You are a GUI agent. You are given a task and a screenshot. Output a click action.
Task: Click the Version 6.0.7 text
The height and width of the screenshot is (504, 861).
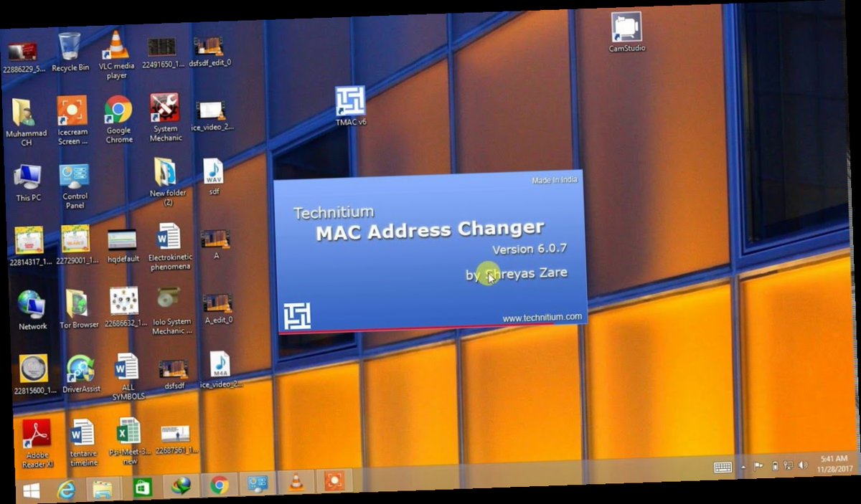click(x=530, y=249)
